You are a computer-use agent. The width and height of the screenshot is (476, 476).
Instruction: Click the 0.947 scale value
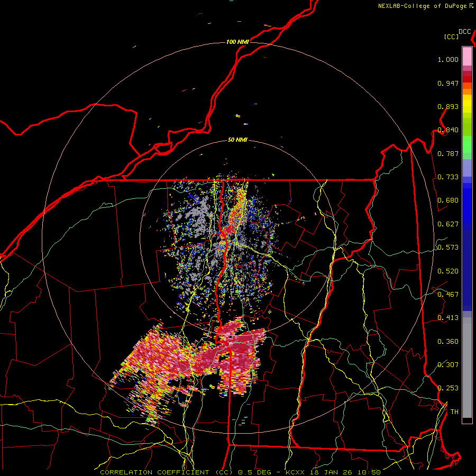tap(448, 83)
